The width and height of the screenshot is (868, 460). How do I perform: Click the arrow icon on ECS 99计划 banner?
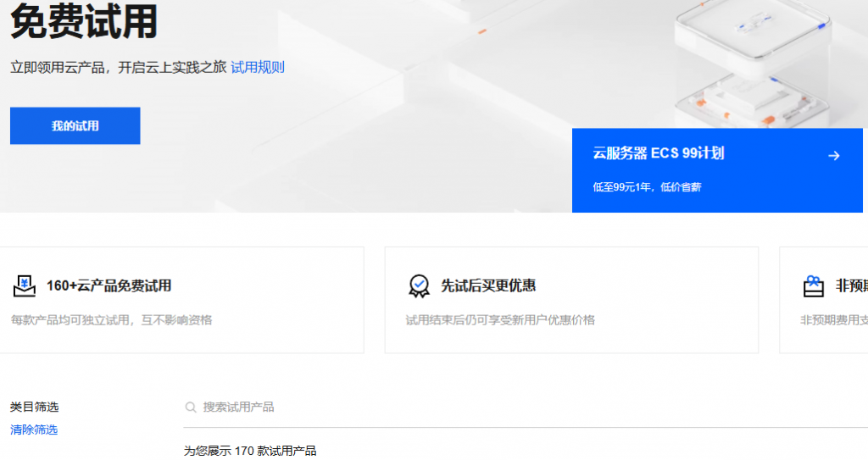point(833,155)
